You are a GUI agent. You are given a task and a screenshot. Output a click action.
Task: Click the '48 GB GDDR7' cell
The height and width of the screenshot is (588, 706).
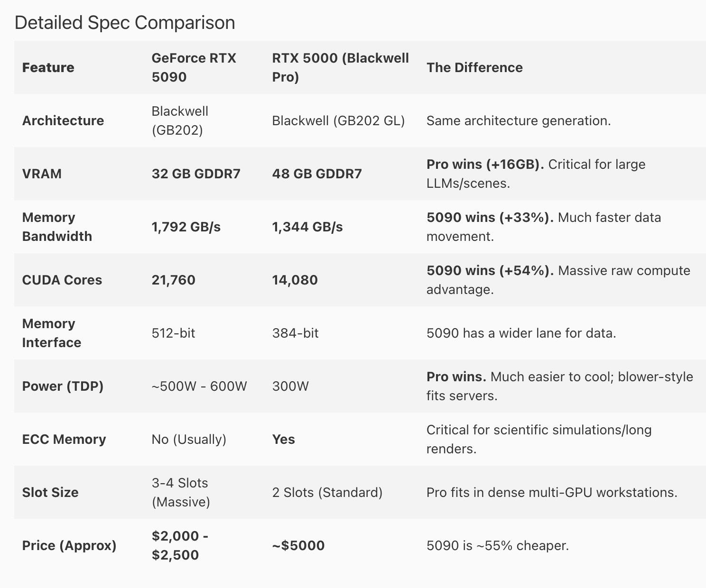[x=317, y=174]
